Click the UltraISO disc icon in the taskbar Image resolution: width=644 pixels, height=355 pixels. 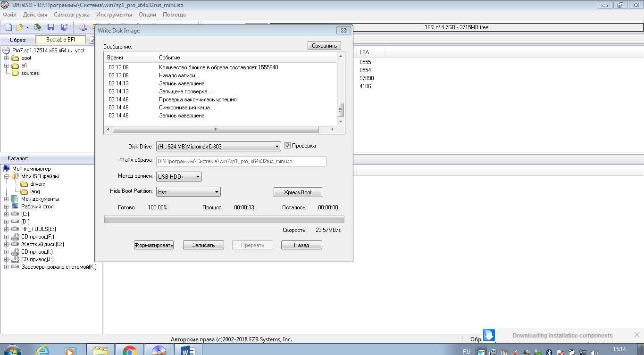[x=159, y=350]
